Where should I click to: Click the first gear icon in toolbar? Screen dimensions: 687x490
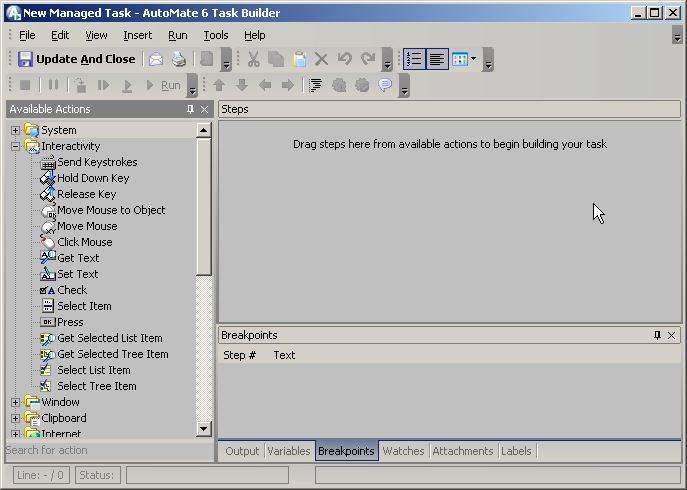[339, 85]
